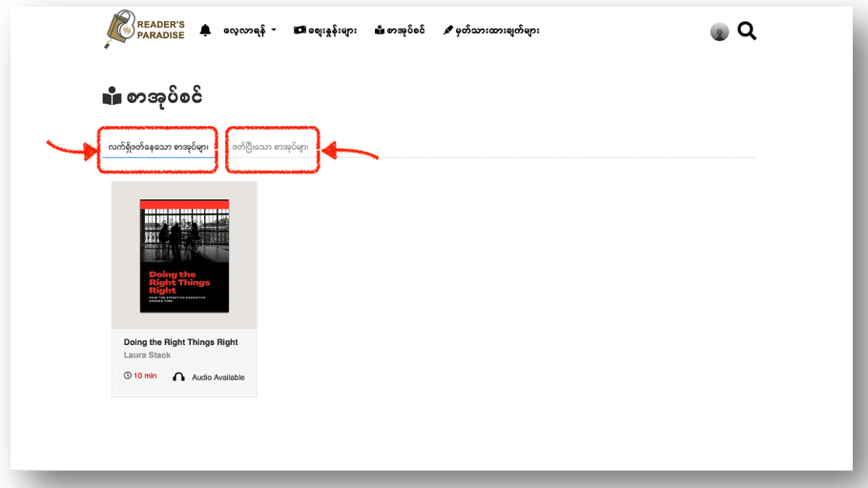Go to the မှတ်သားထားချက်များ notes menu item
This screenshot has width=868, height=488.
click(497, 30)
